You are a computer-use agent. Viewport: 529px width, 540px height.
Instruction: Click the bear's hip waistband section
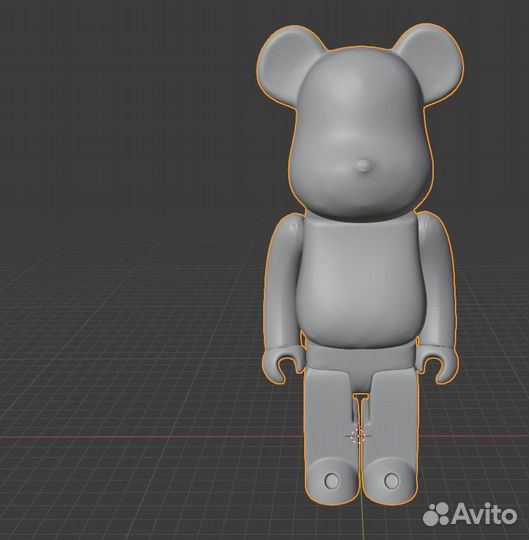(360, 356)
